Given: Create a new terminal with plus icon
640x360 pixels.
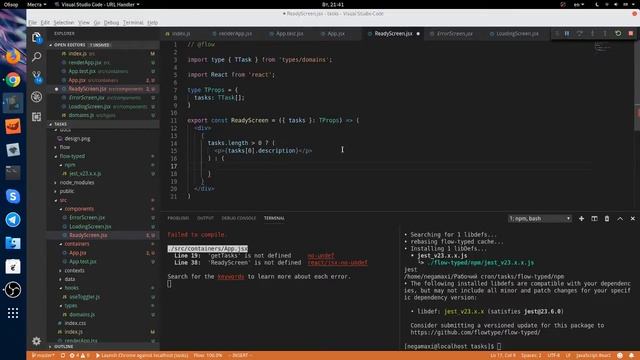Looking at the screenshot, I should 581,219.
